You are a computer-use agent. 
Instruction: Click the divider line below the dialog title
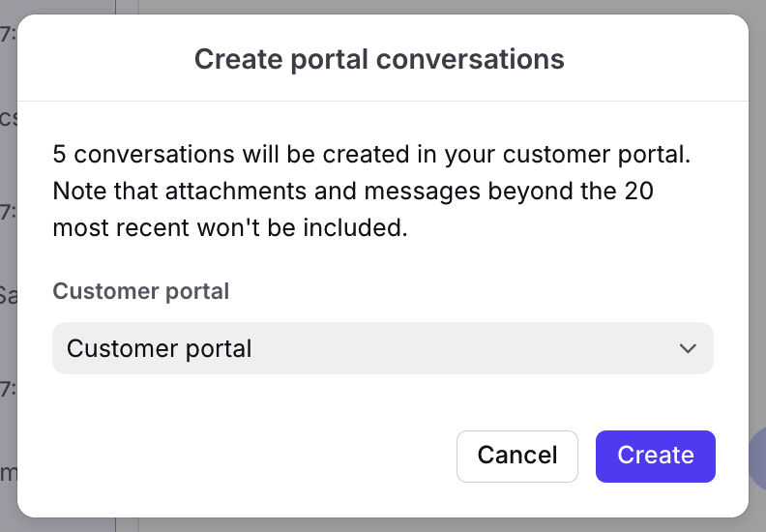[x=382, y=101]
